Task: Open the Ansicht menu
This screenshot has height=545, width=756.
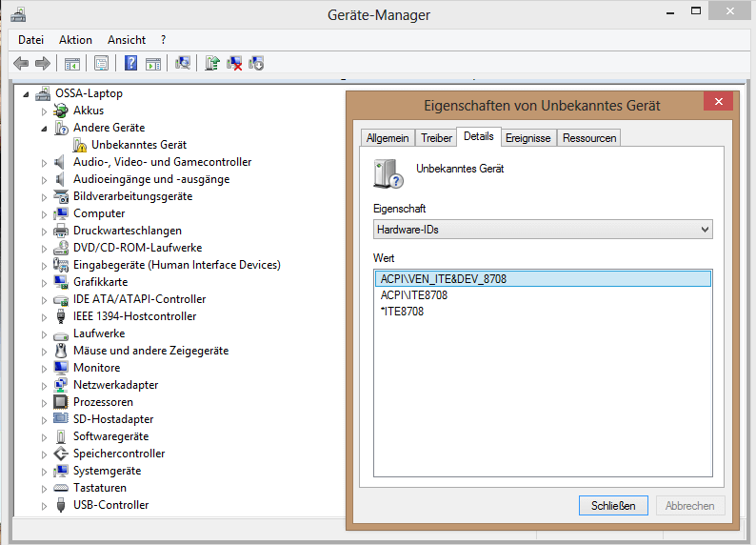Action: pyautogui.click(x=127, y=40)
